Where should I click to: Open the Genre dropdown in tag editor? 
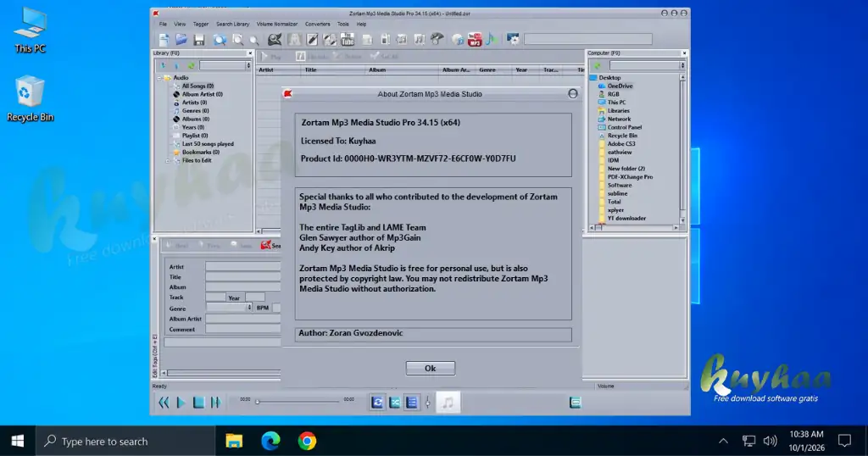229,307
